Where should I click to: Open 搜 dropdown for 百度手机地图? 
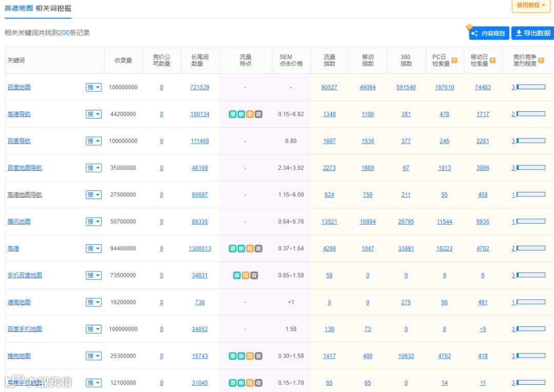tap(94, 329)
